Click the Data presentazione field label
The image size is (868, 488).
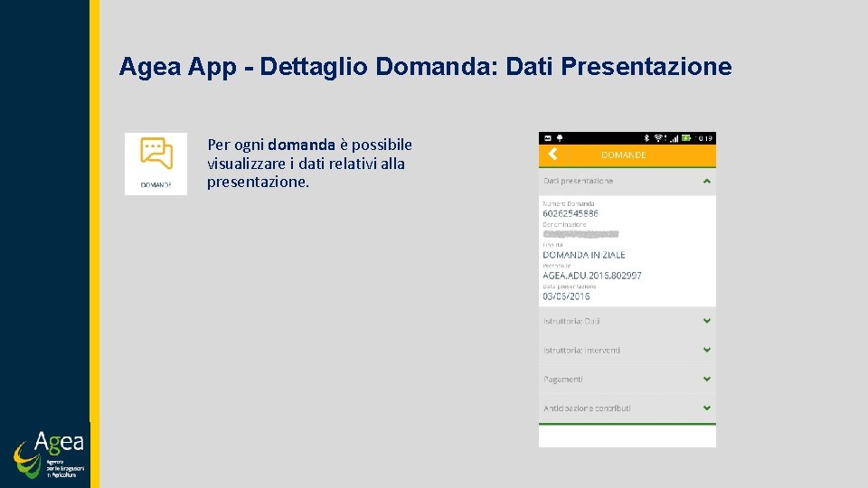click(569, 286)
